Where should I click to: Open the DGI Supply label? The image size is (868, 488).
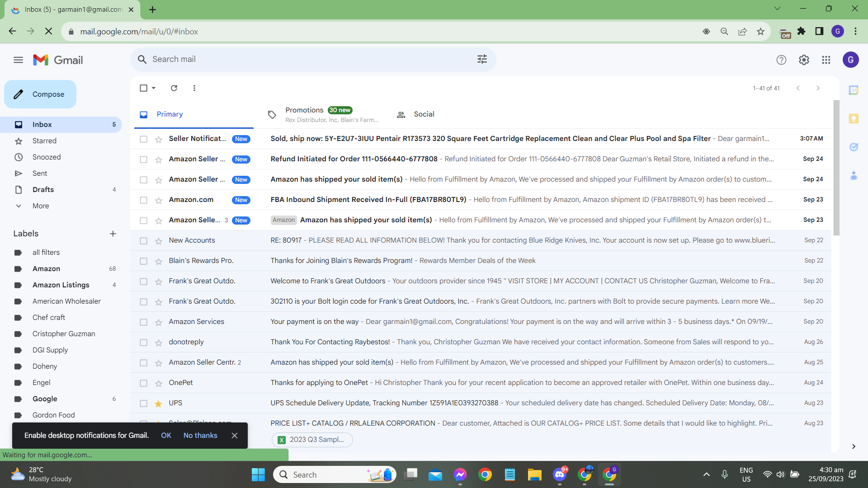[61, 350]
